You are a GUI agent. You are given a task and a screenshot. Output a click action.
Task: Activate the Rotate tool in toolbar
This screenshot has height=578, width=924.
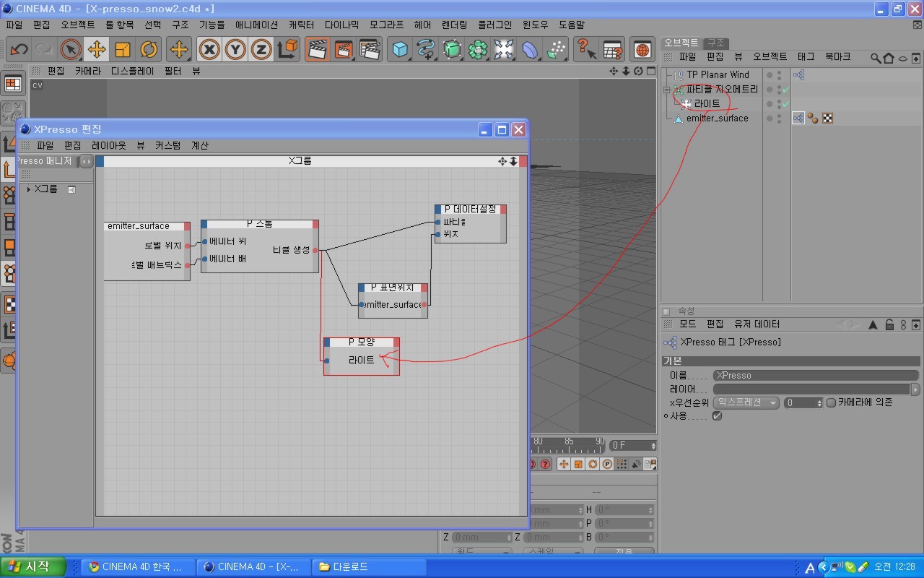tap(149, 50)
